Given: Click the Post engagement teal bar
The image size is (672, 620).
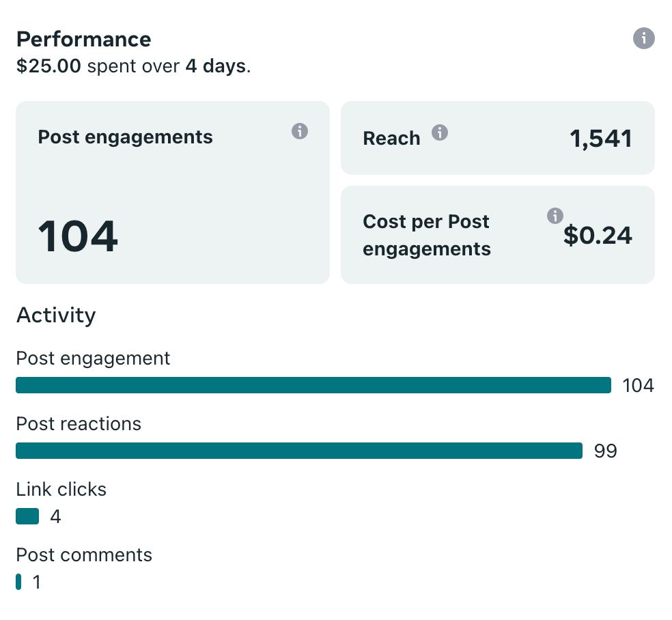Looking at the screenshot, I should (x=313, y=385).
